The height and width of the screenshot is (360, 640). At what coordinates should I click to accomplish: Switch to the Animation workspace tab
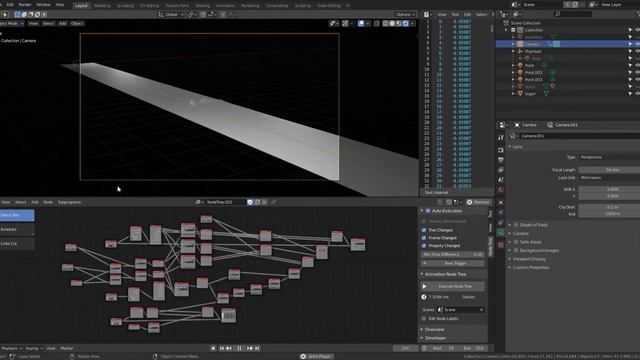click(225, 6)
